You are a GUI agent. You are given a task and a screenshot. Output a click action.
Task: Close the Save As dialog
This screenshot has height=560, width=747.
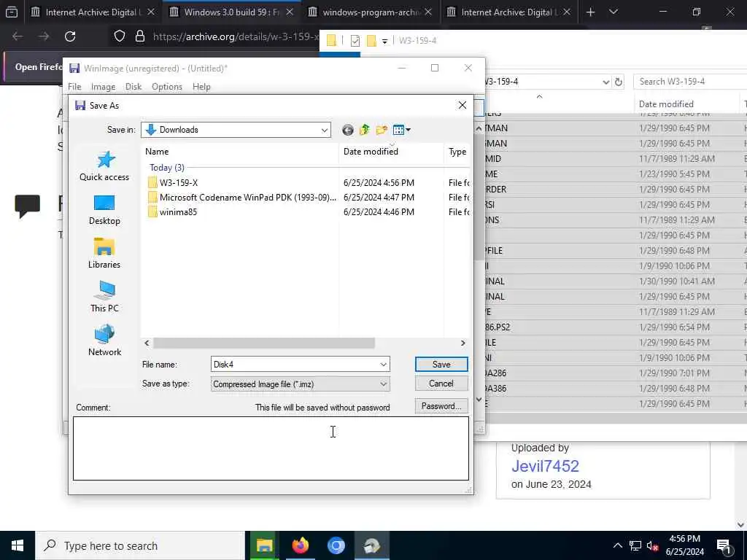[x=462, y=105]
